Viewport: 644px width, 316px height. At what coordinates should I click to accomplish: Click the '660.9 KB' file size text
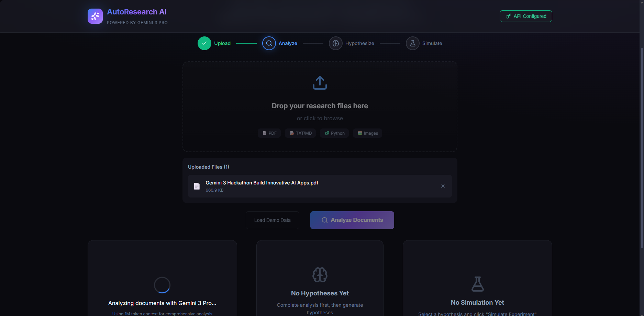point(215,190)
